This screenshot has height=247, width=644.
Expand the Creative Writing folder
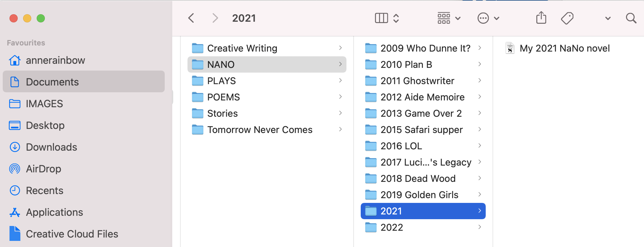click(267, 48)
